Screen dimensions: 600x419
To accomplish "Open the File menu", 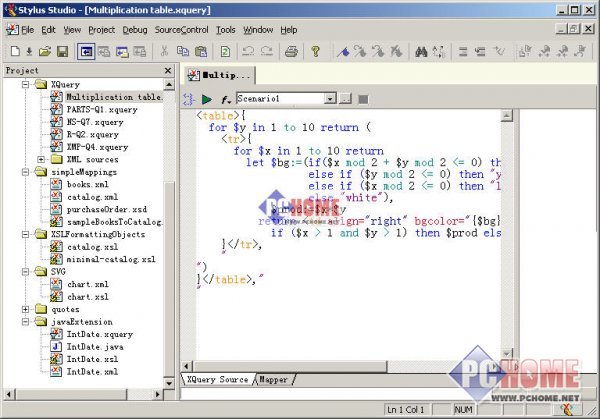I will (28, 30).
